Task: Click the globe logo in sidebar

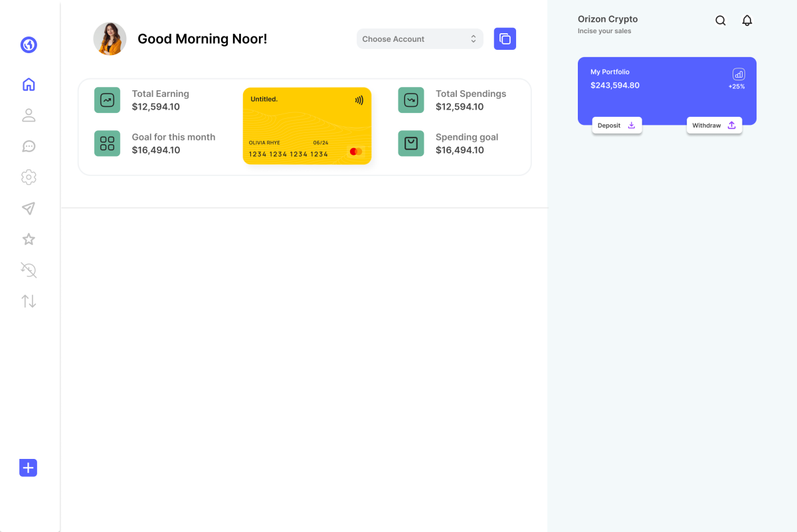Action: click(29, 45)
